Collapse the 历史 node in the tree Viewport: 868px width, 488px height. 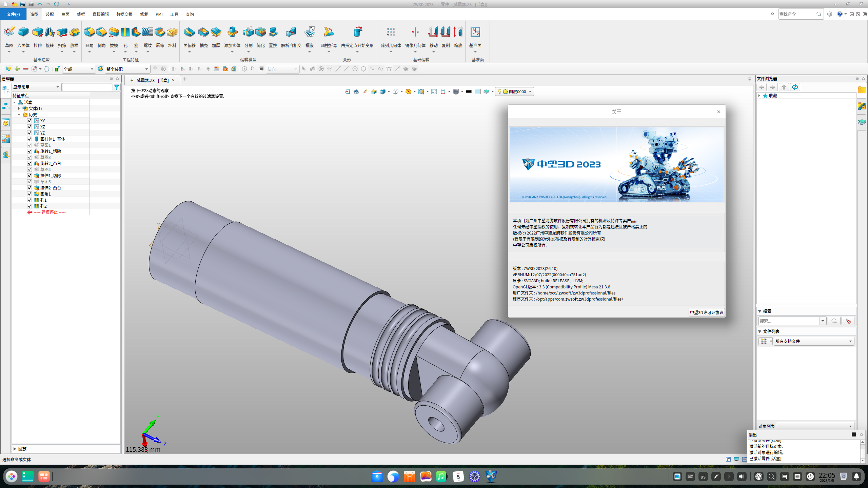(x=19, y=114)
